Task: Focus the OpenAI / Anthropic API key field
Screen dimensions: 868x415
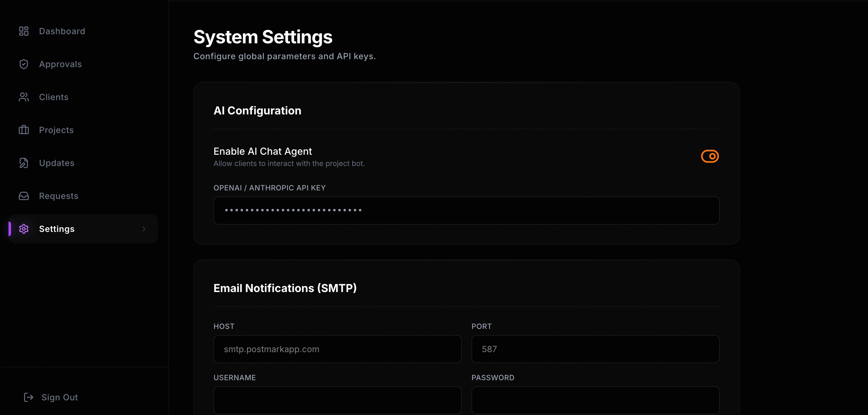Action: [x=466, y=210]
